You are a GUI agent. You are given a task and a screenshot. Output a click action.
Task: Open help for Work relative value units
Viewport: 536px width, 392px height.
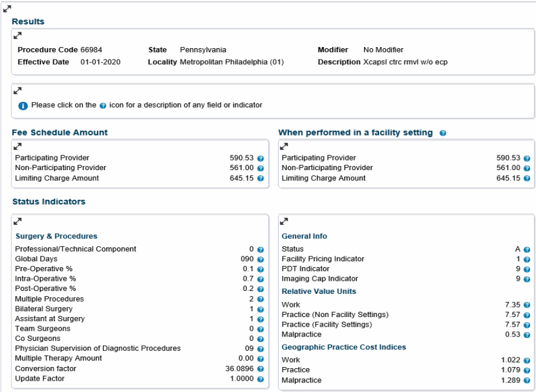tap(527, 304)
